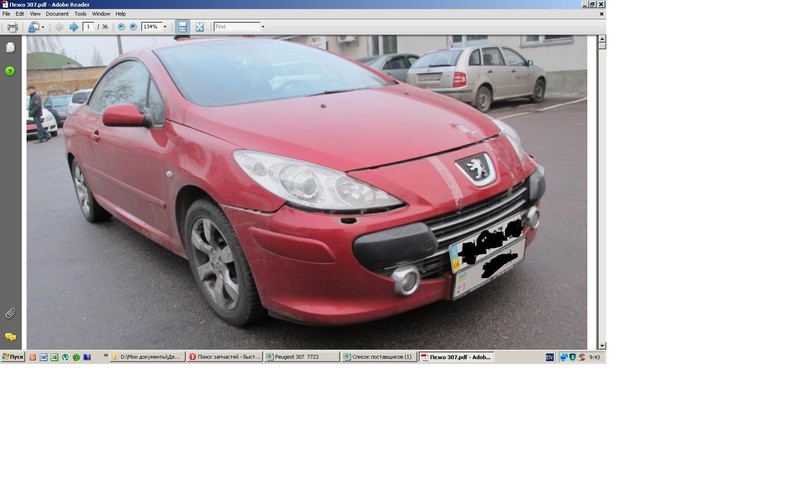This screenshot has width=800, height=480.
Task: Go to the next page using the blue arrow
Action: (74, 27)
